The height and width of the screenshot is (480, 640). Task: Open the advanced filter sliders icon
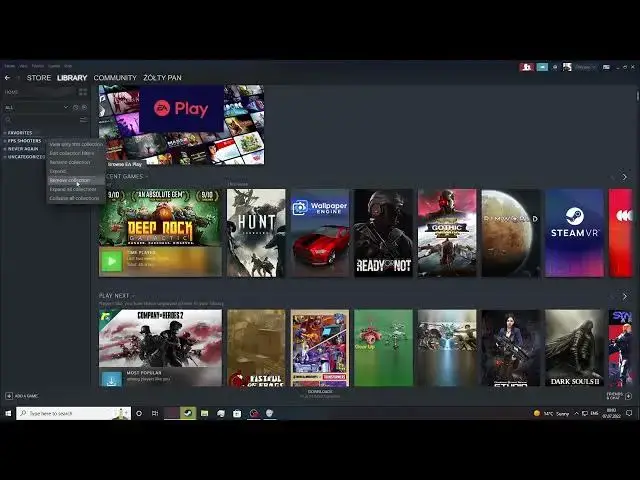coord(83,120)
